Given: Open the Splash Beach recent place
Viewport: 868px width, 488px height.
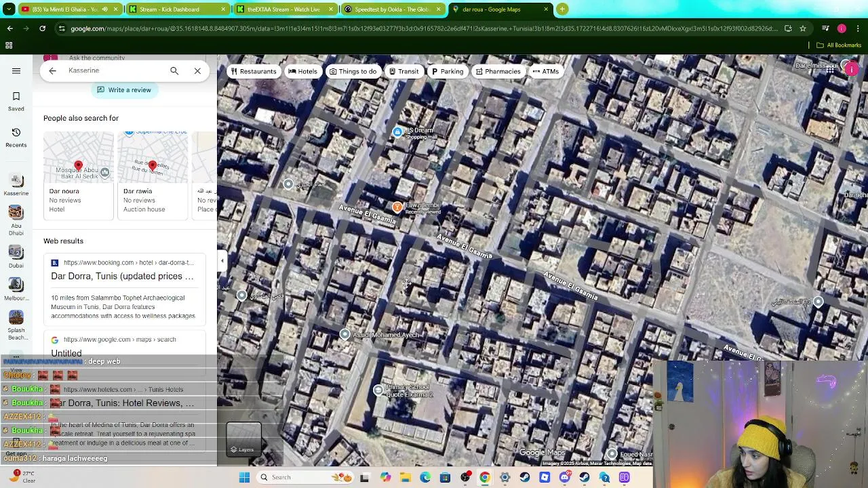Looking at the screenshot, I should [x=16, y=325].
